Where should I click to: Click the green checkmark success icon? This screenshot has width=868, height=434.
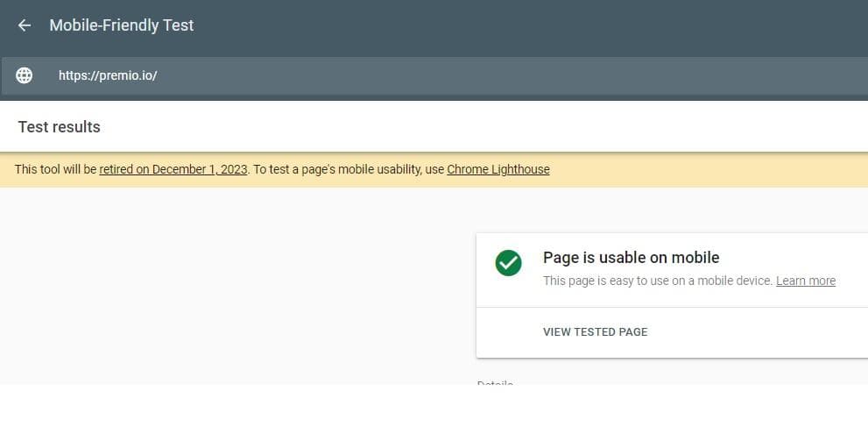pos(508,263)
